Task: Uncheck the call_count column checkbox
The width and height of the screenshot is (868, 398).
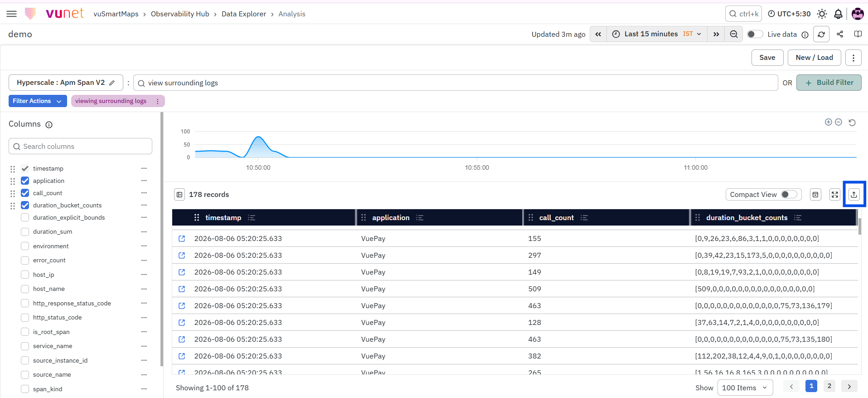Action: (25, 193)
